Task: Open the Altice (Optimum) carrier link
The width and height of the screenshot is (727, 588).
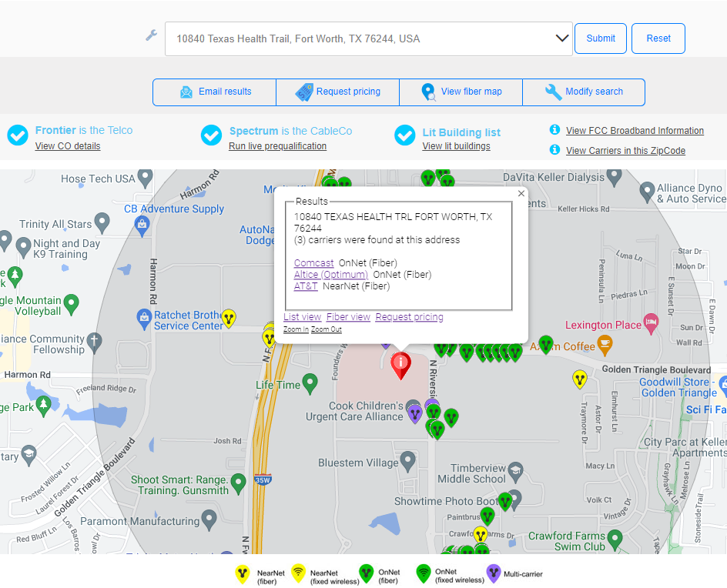Action: point(331,274)
